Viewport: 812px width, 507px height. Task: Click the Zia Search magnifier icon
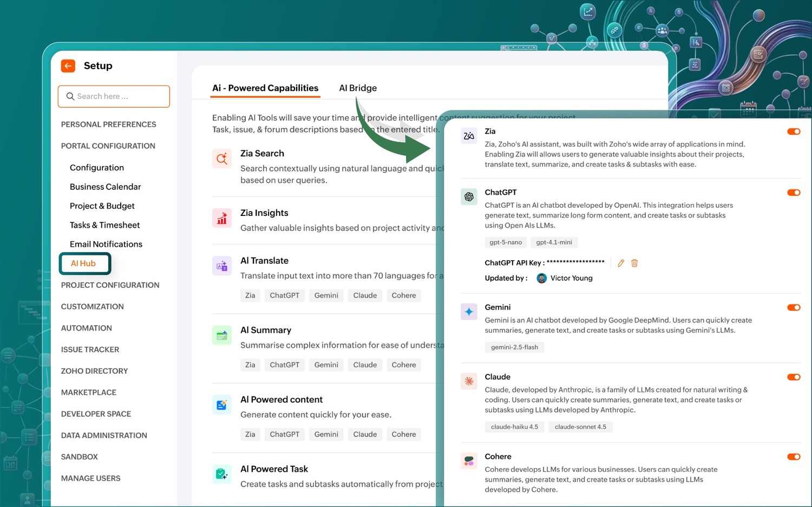222,159
